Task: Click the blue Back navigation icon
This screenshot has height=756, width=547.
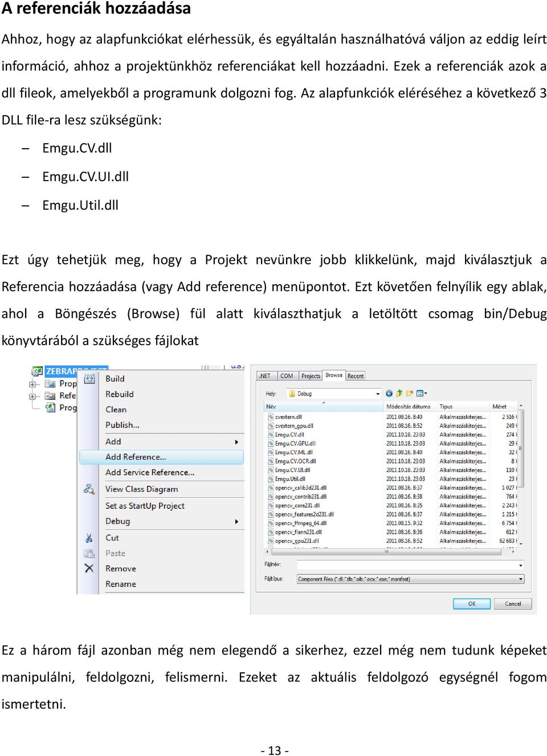Action: pos(389,394)
